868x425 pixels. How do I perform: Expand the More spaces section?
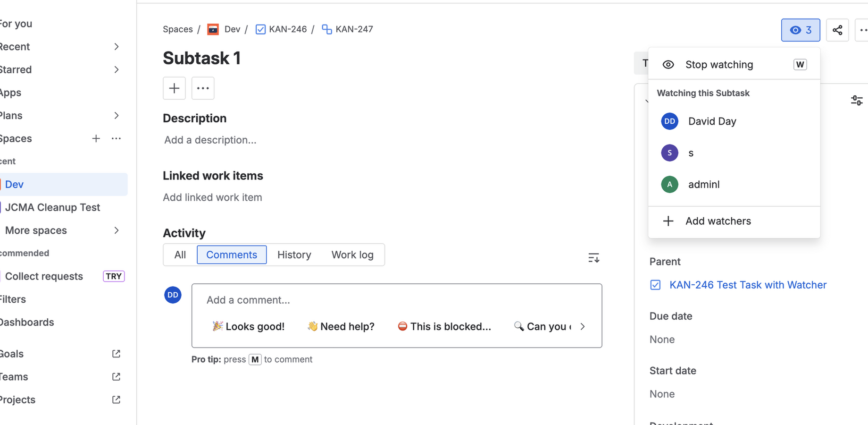coord(117,230)
